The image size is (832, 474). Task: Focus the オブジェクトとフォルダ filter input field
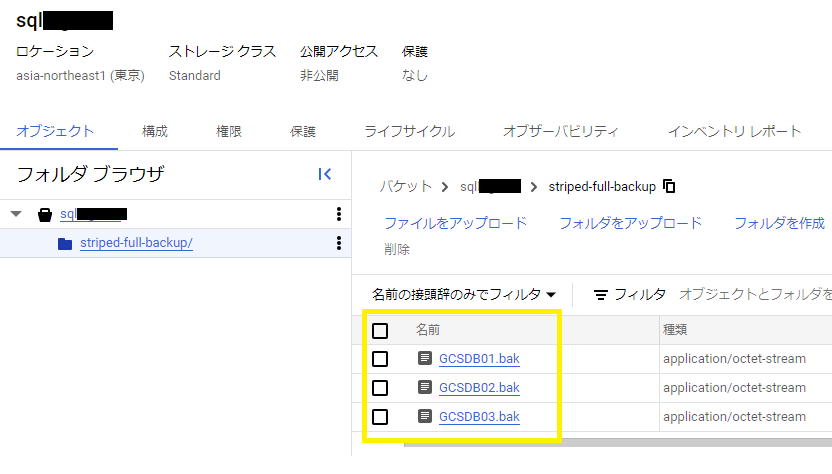pyautogui.click(x=755, y=294)
